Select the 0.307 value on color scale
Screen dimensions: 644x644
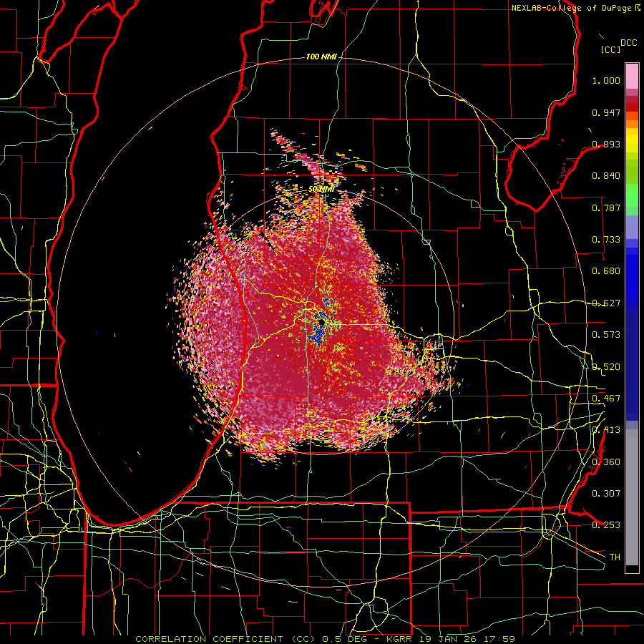[606, 494]
